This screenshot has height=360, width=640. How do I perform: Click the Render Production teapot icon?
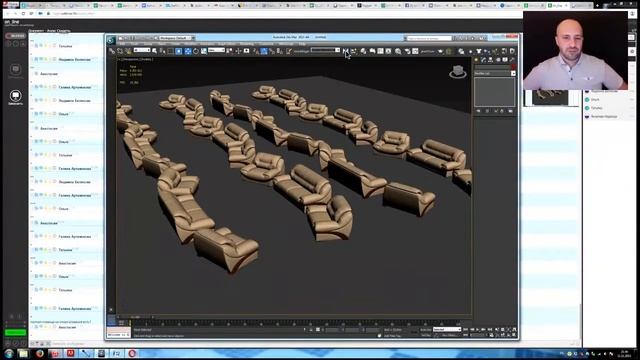[x=440, y=51]
